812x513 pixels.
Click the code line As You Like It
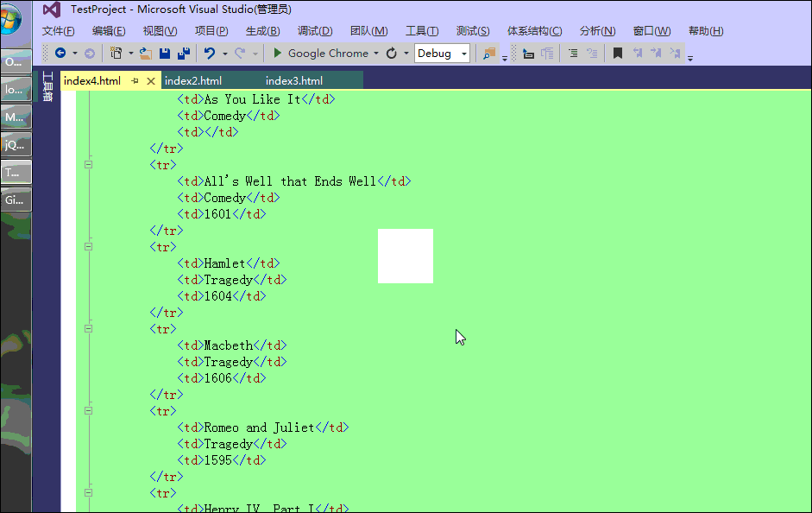(256, 99)
